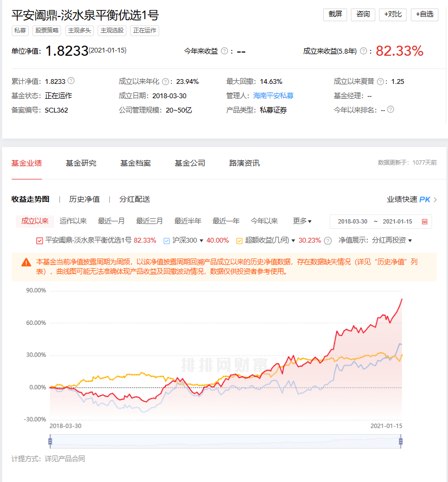Screen dimensions: 448x482
Task: Click help icon next to 成立以来夏普
Action: (381, 81)
